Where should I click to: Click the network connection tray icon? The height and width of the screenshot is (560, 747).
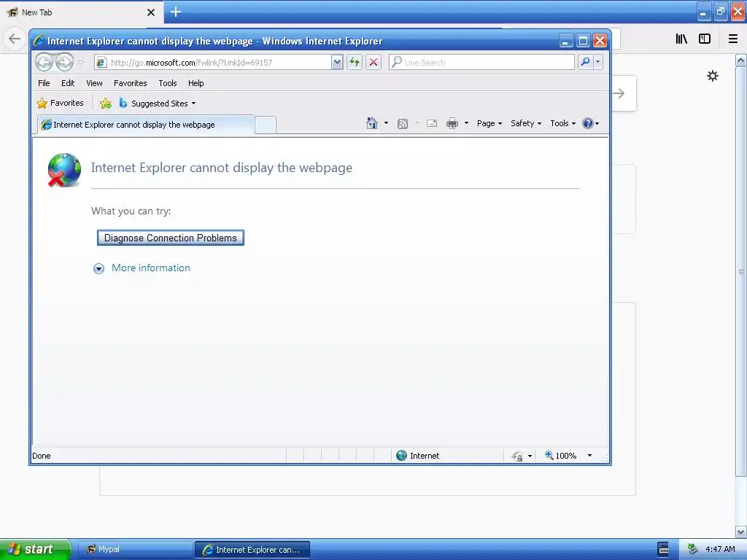click(x=692, y=549)
